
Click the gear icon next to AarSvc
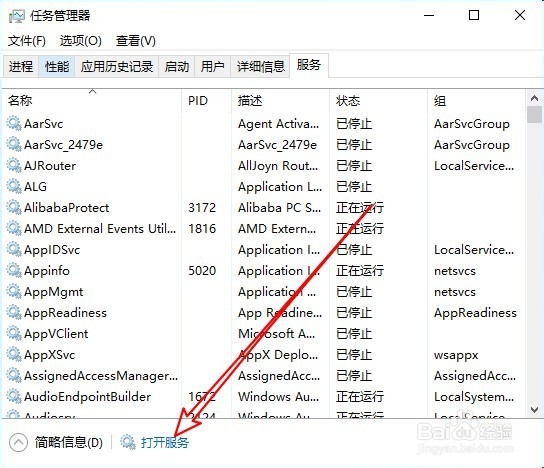click(x=14, y=124)
